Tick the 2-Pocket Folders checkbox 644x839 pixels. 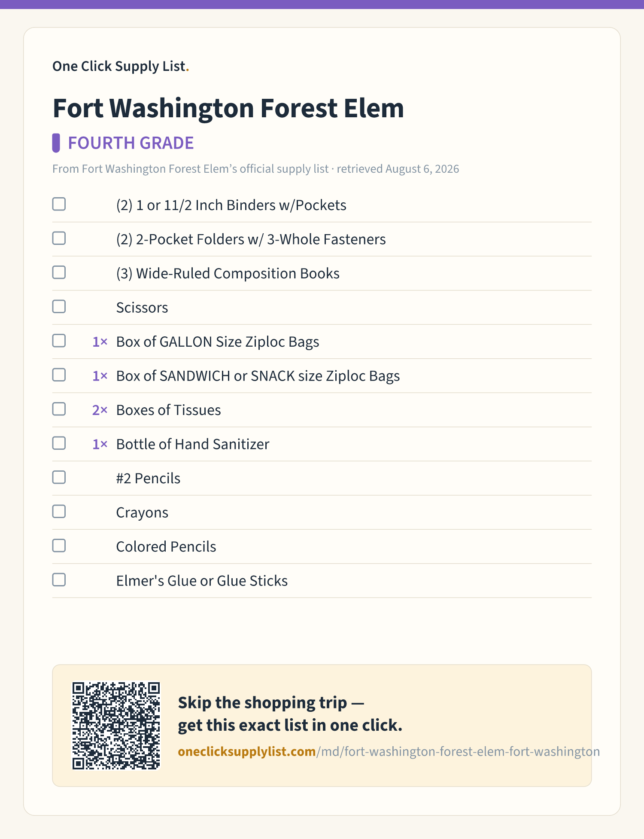pos(59,238)
